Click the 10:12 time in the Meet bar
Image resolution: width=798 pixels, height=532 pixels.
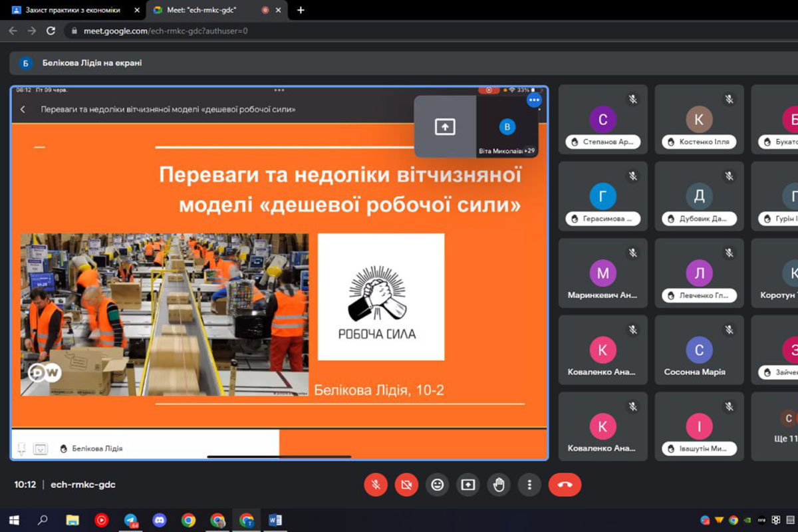(25, 485)
